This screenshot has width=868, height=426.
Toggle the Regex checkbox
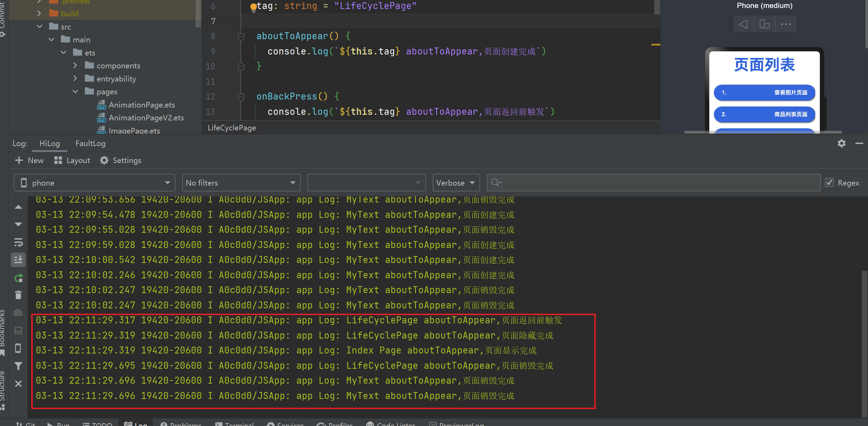(830, 183)
